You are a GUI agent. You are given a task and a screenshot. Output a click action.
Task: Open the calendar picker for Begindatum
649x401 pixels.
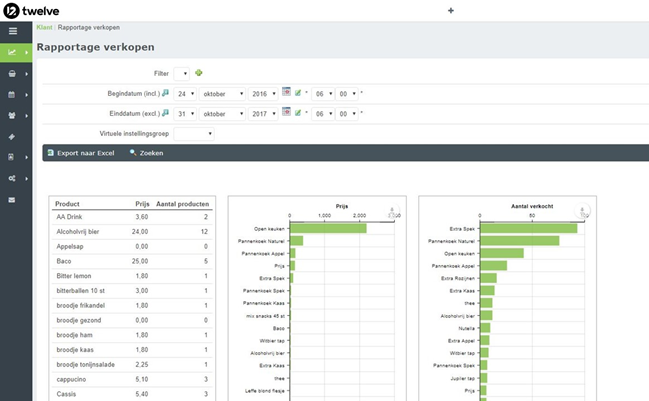pyautogui.click(x=286, y=92)
